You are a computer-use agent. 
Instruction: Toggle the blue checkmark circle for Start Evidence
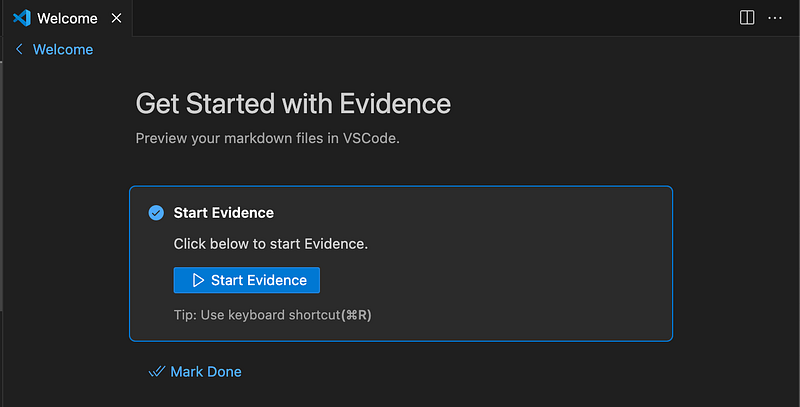[156, 213]
